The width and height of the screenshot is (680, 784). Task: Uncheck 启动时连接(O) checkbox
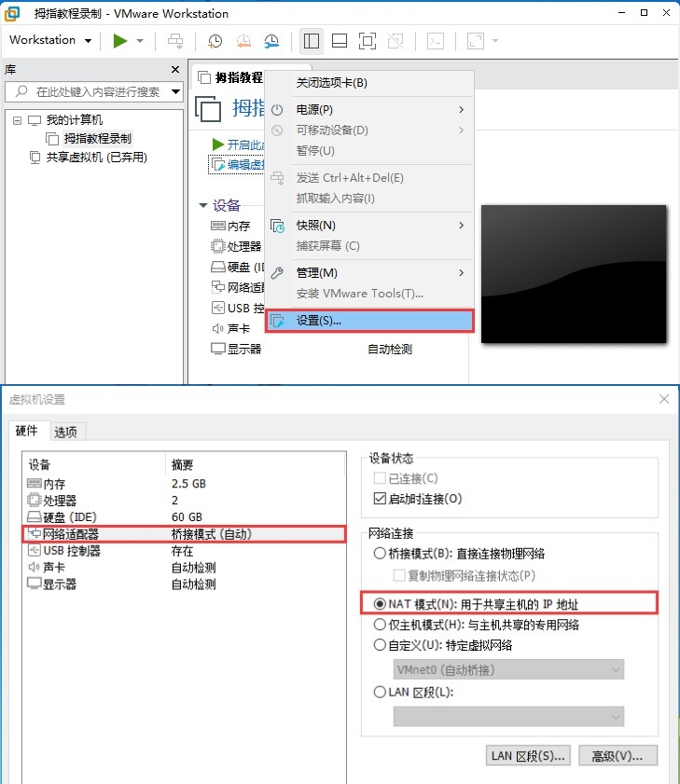(x=380, y=499)
